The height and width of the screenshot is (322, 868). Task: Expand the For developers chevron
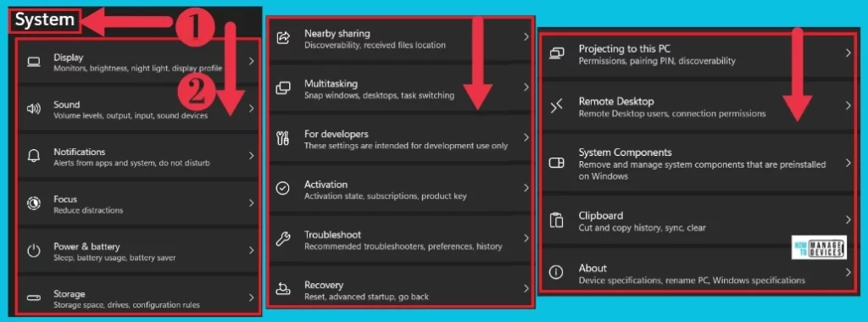526,138
